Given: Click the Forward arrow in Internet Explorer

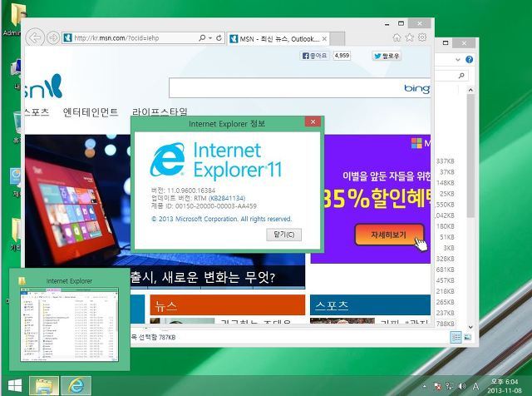Looking at the screenshot, I should (53, 37).
